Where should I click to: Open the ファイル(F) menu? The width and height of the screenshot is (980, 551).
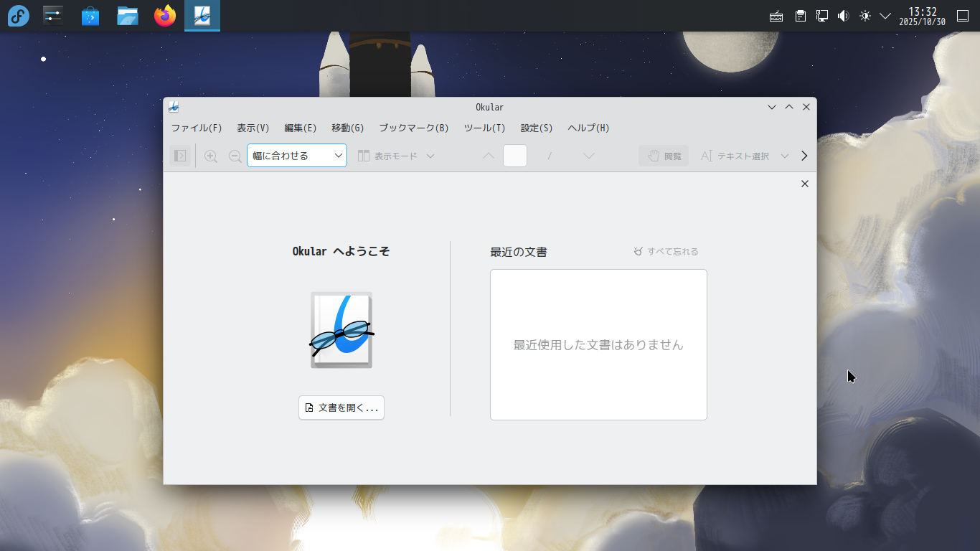197,128
